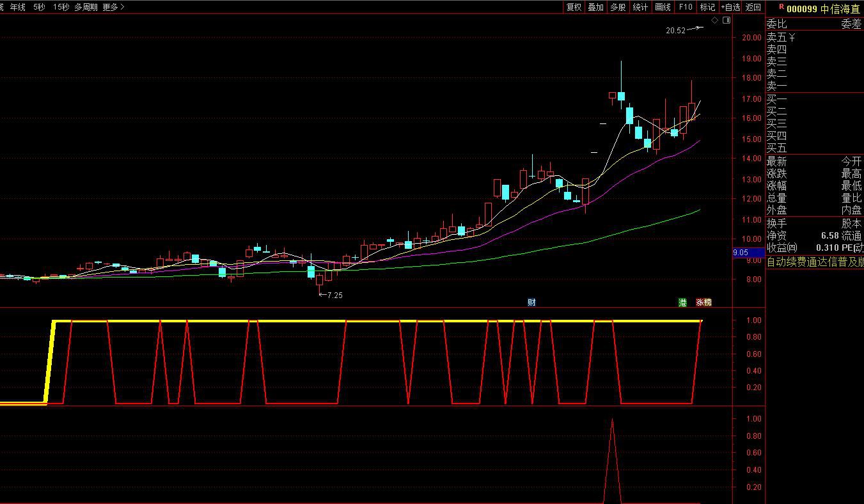This screenshot has width=864, height=504.
Task: Click the 总量 total volume label
Action: 777,198
